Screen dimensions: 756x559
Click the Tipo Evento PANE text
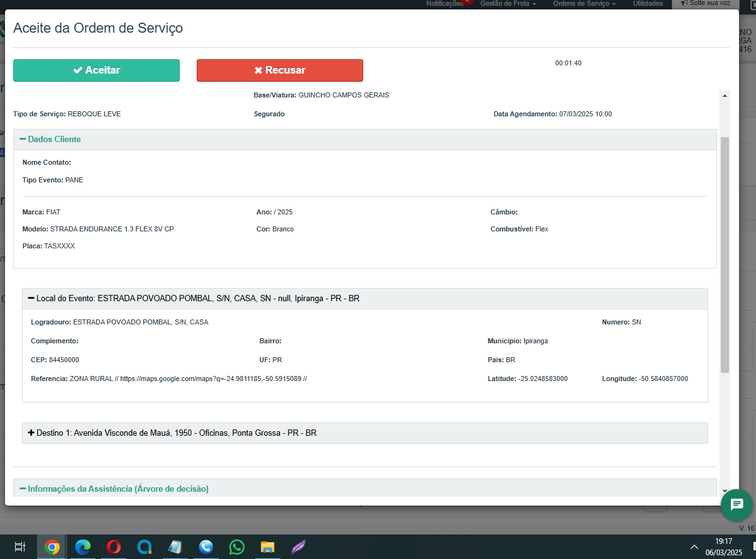[53, 180]
